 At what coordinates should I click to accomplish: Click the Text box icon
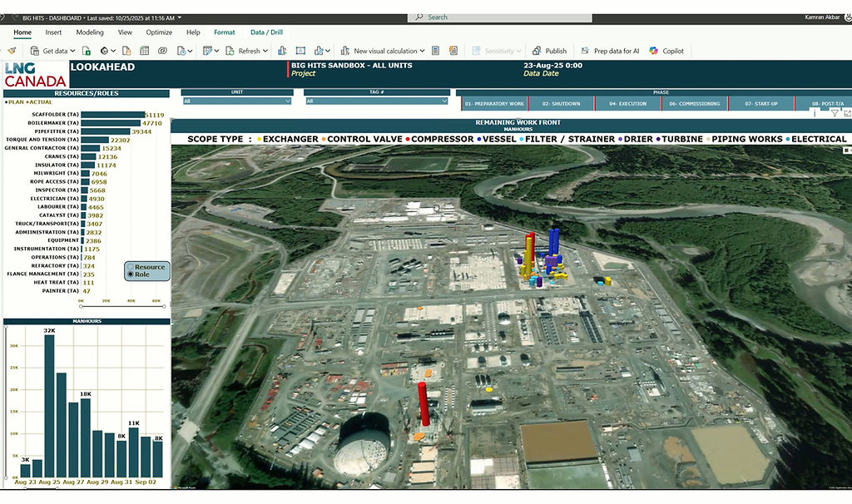[300, 51]
